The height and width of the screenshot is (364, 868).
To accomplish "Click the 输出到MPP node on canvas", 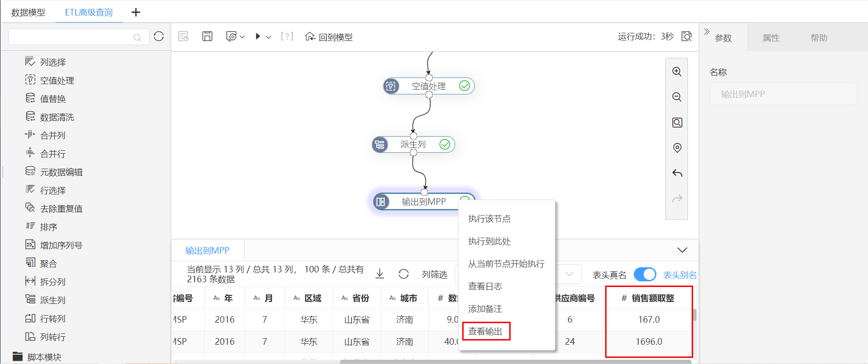I will click(424, 201).
